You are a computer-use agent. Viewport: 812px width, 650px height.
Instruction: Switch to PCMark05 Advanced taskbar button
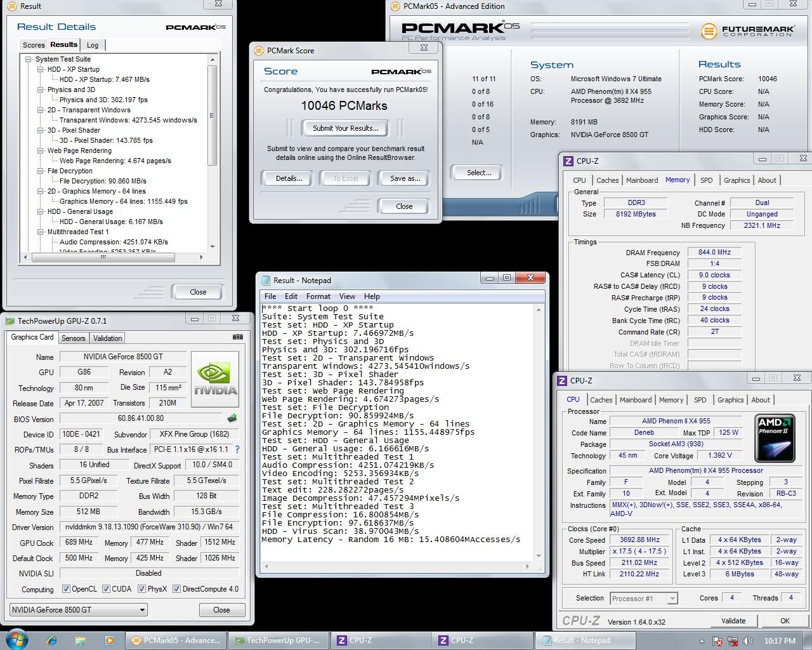176,640
